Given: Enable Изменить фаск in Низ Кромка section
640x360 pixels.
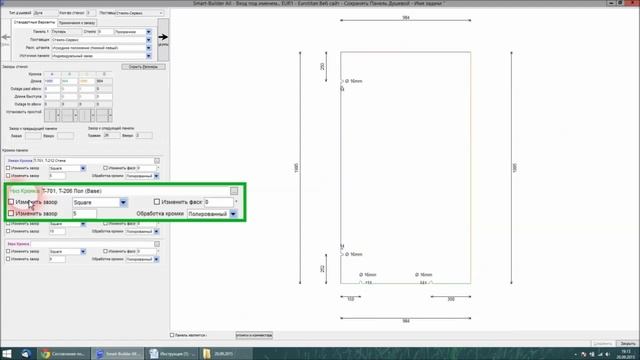Looking at the screenshot, I should 157,202.
